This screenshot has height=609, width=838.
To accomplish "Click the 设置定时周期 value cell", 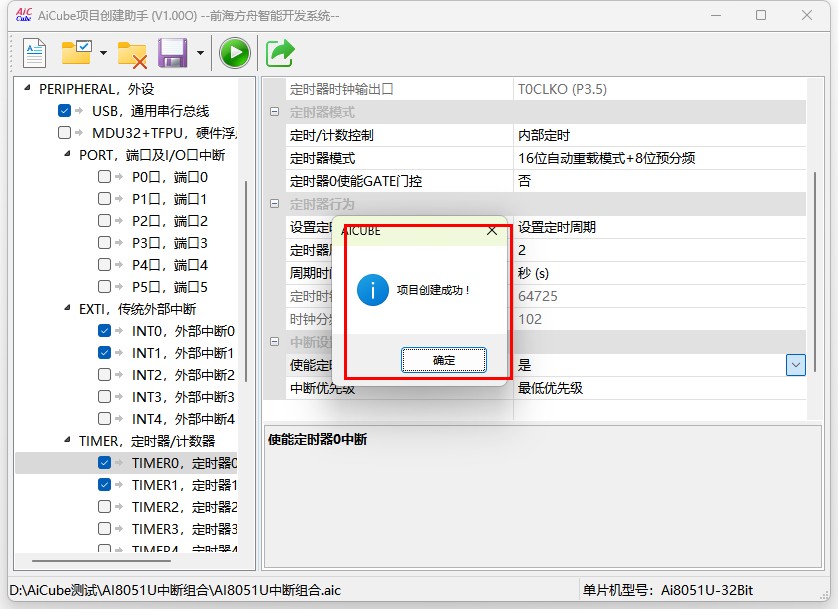I will click(x=660, y=227).
